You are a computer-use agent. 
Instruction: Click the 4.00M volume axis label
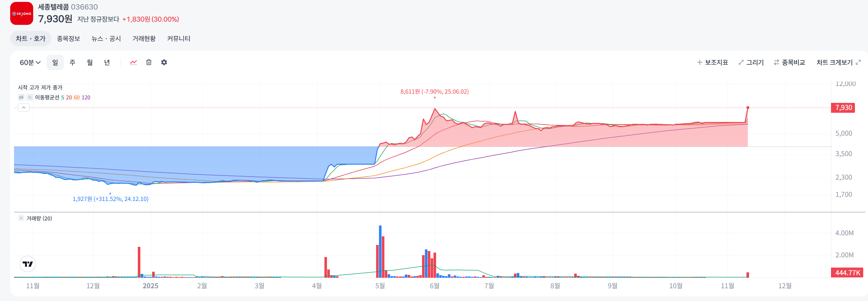tap(844, 233)
